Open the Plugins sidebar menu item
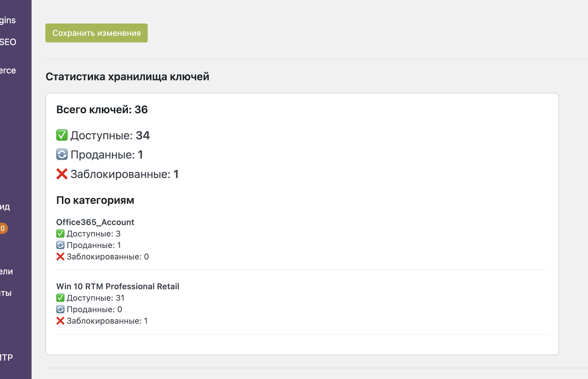 click(x=8, y=20)
